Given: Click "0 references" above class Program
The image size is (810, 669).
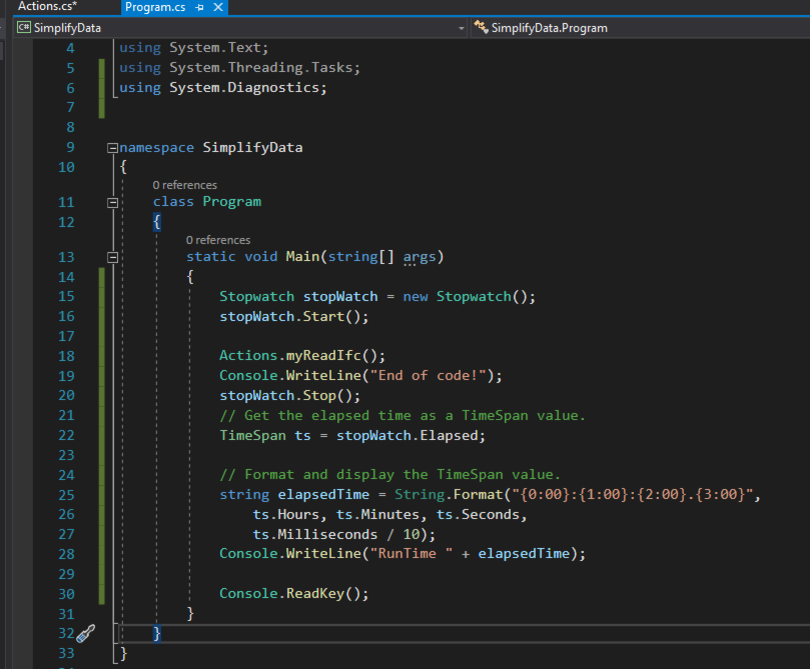Looking at the screenshot, I should point(185,185).
